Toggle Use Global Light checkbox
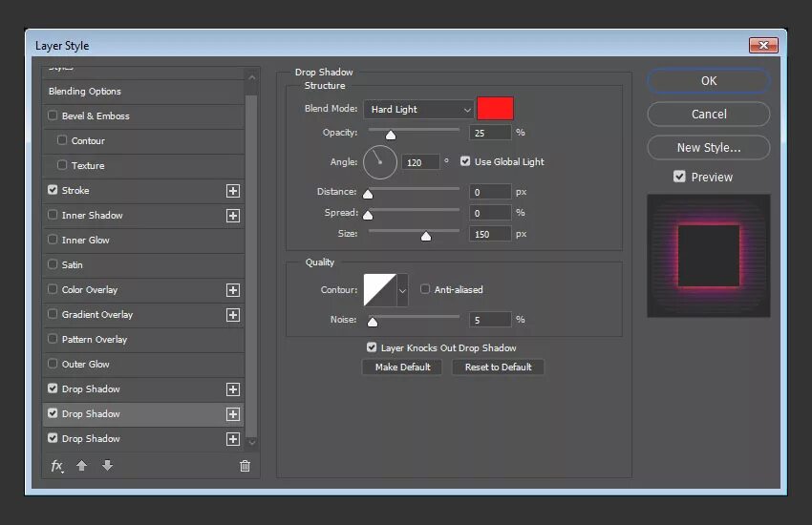812x525 pixels. [x=465, y=161]
